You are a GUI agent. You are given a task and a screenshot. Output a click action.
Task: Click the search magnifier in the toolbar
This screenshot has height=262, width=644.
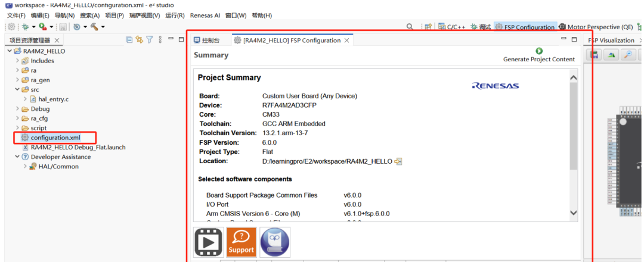coord(410,27)
